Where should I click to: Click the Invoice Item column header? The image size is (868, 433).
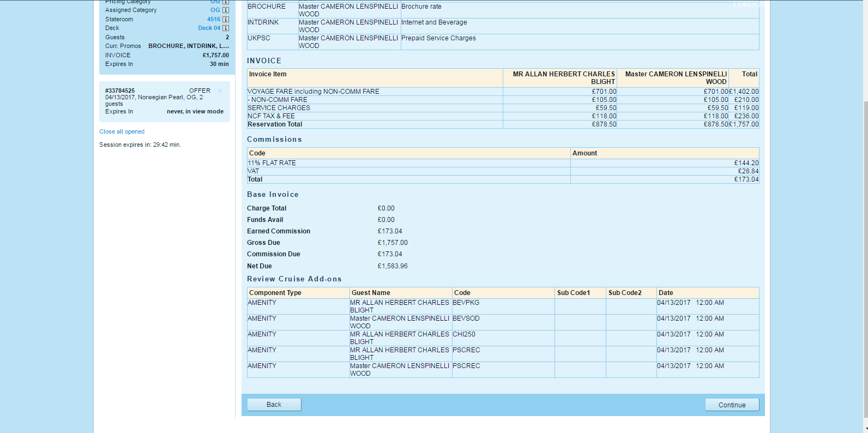268,74
